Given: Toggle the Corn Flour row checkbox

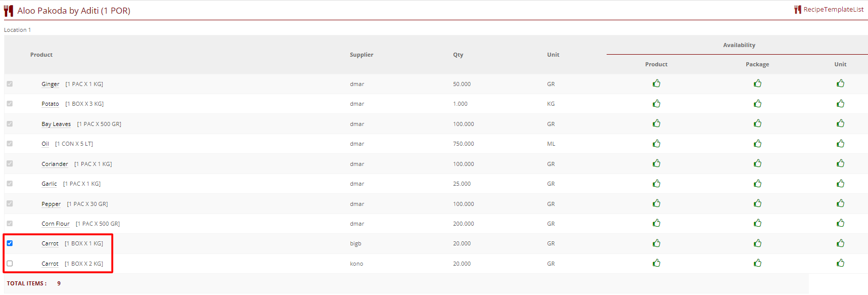Looking at the screenshot, I should (x=10, y=224).
